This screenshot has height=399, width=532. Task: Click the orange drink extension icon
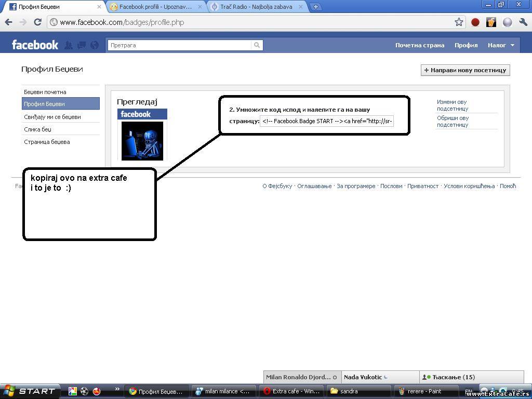tap(491, 22)
